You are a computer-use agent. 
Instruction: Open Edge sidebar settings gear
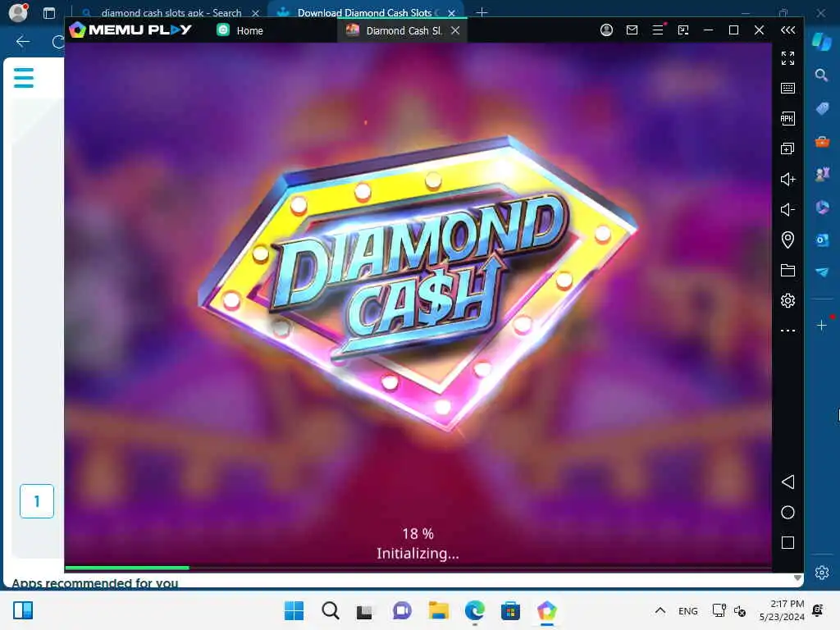point(822,573)
